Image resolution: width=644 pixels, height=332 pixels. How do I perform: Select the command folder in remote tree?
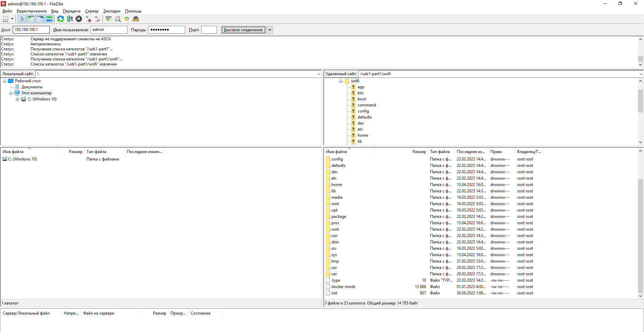click(x=367, y=105)
